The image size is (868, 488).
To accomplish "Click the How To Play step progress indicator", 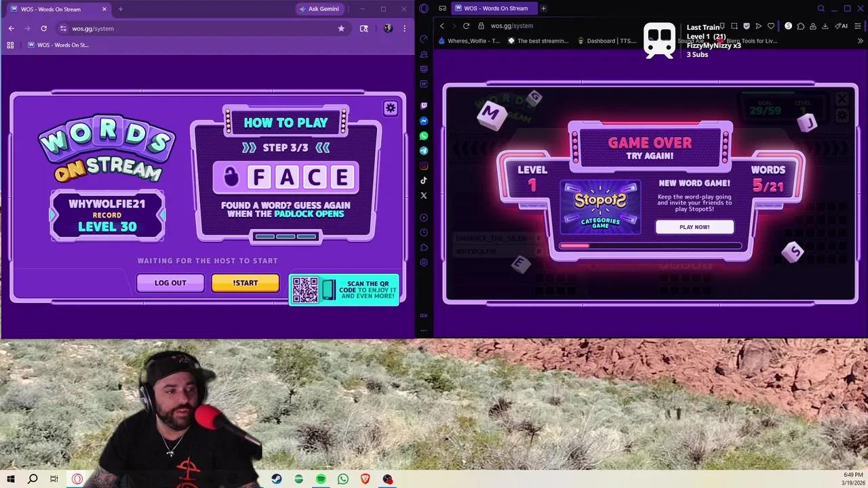I will (x=285, y=237).
